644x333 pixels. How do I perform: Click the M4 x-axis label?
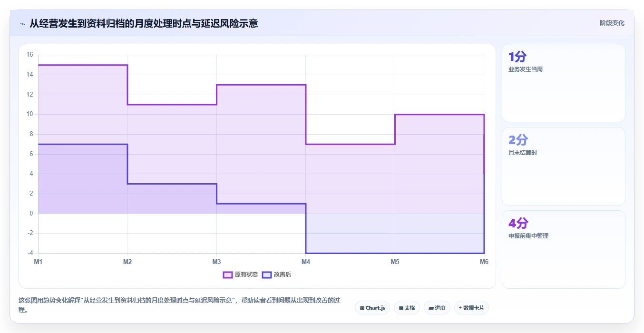(x=306, y=262)
